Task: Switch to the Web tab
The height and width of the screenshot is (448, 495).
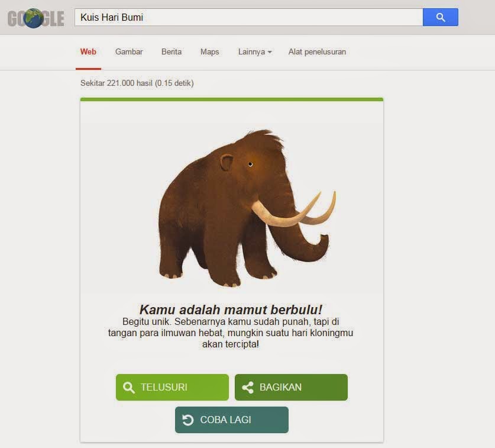Action: [x=88, y=52]
